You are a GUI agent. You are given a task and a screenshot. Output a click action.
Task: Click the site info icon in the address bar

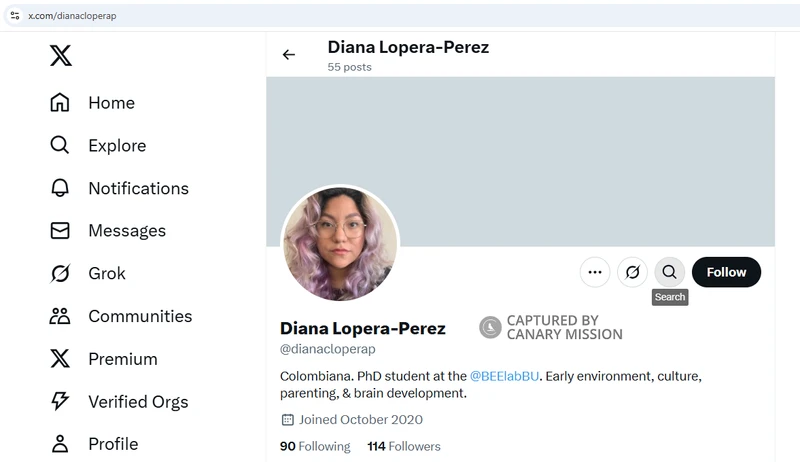coord(15,16)
